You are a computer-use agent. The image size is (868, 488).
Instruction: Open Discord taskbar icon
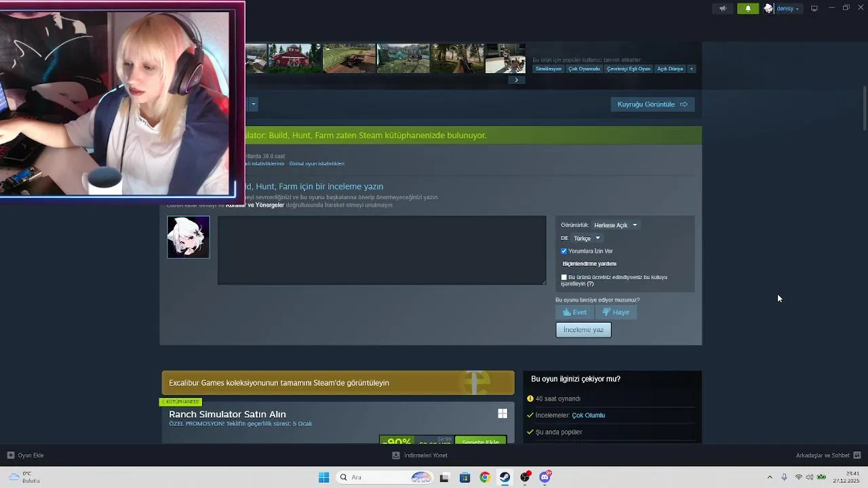click(x=545, y=477)
